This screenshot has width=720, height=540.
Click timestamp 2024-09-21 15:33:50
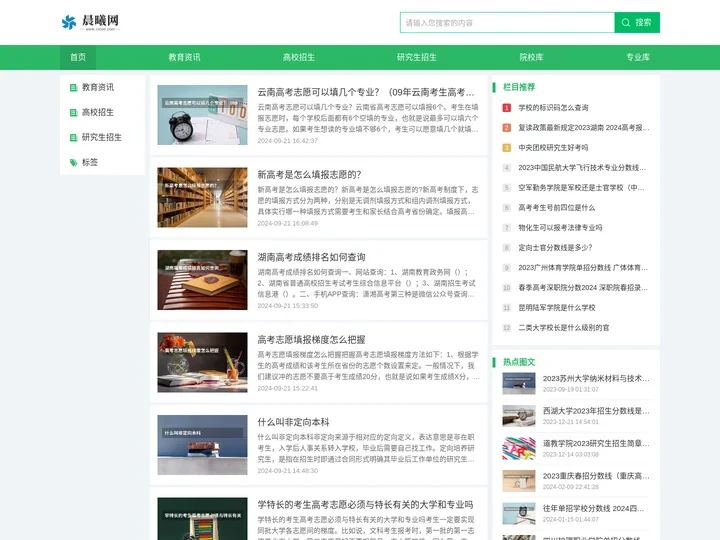tap(287, 306)
